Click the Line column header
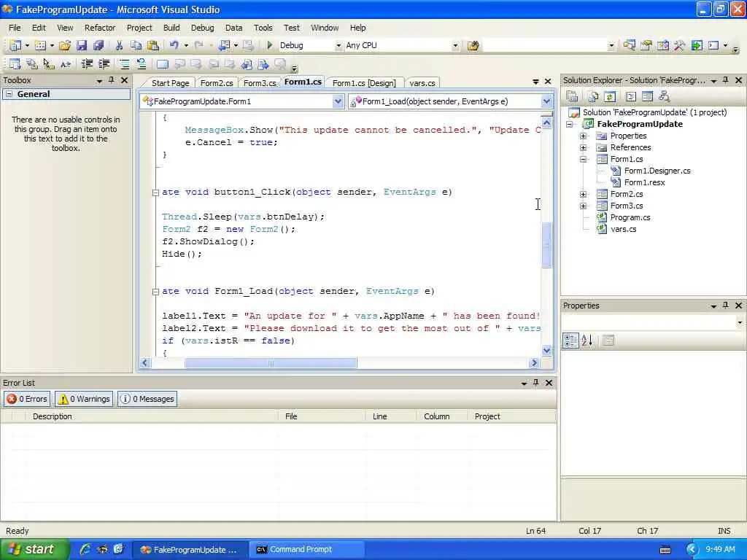747x560 pixels. click(391, 416)
